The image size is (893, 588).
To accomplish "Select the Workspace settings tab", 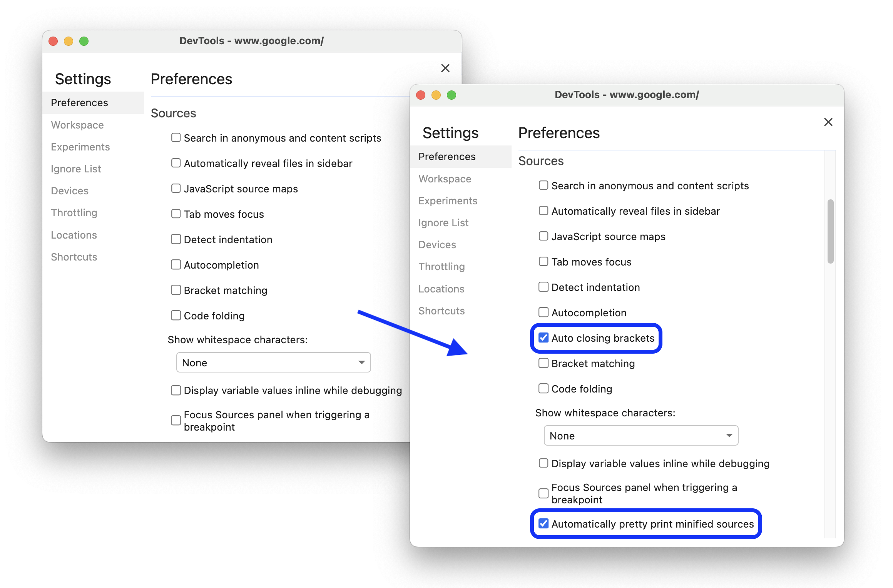I will click(x=445, y=179).
